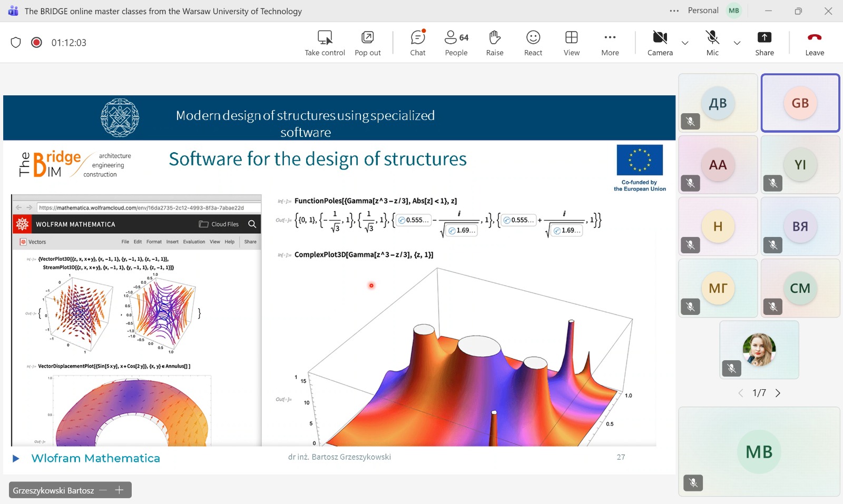Open the Share content tray
843x504 pixels.
point(764,43)
